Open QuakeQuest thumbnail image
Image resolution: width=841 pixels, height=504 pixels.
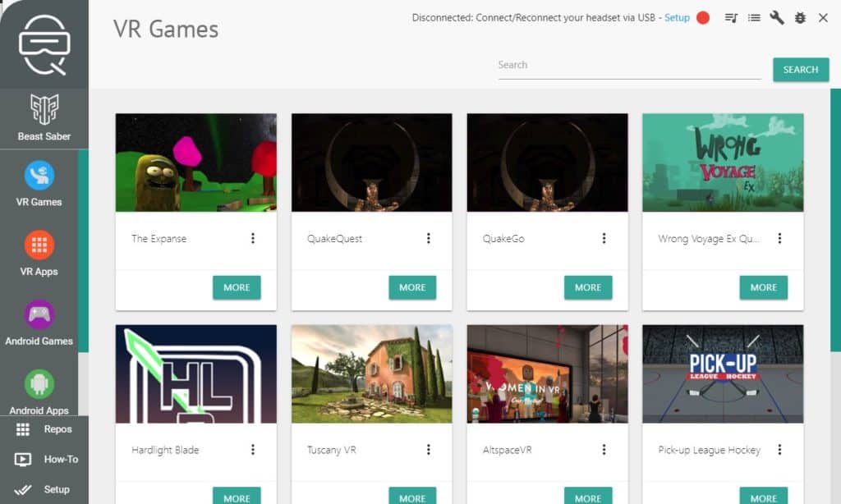[x=372, y=163]
